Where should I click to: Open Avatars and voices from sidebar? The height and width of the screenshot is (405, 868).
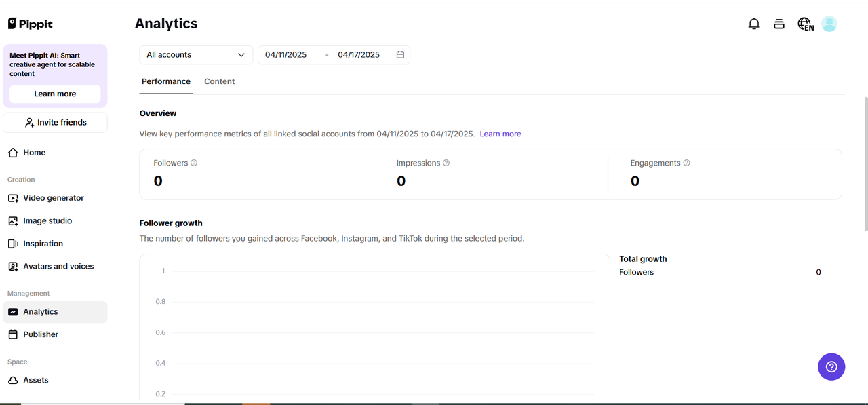coord(55,267)
